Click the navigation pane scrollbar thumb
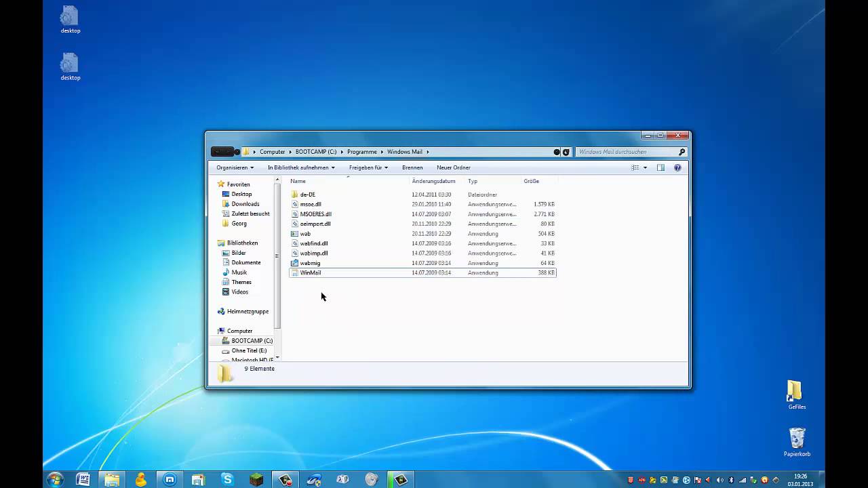The width and height of the screenshot is (868, 488). [x=277, y=256]
